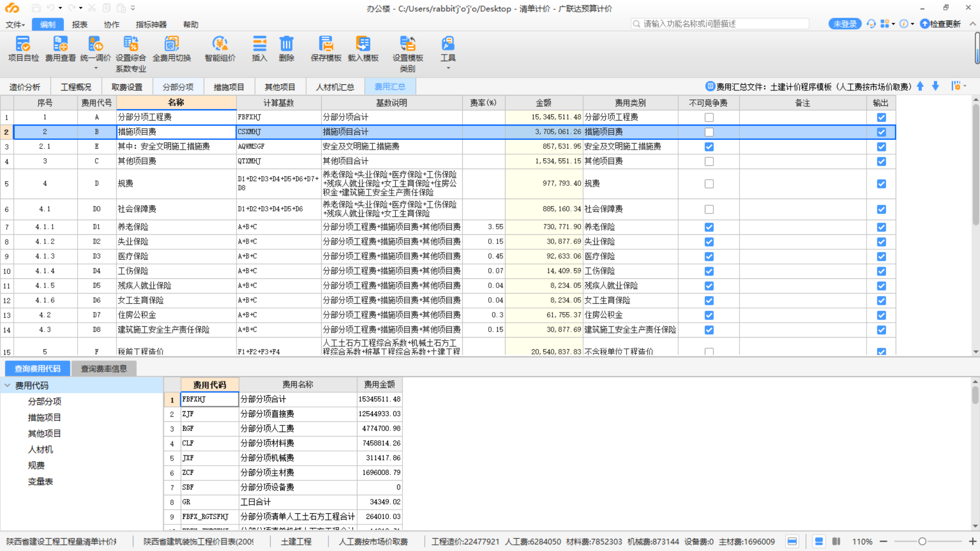980x551 pixels.
Task: Switch to the 人材机汇总 tab
Action: (335, 87)
